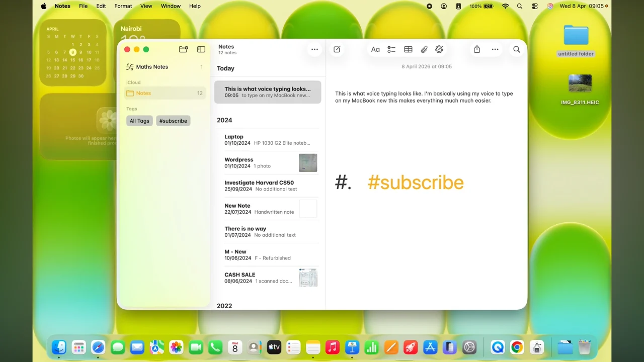Attach a file using the paperclip icon
This screenshot has height=362, width=644.
424,49
